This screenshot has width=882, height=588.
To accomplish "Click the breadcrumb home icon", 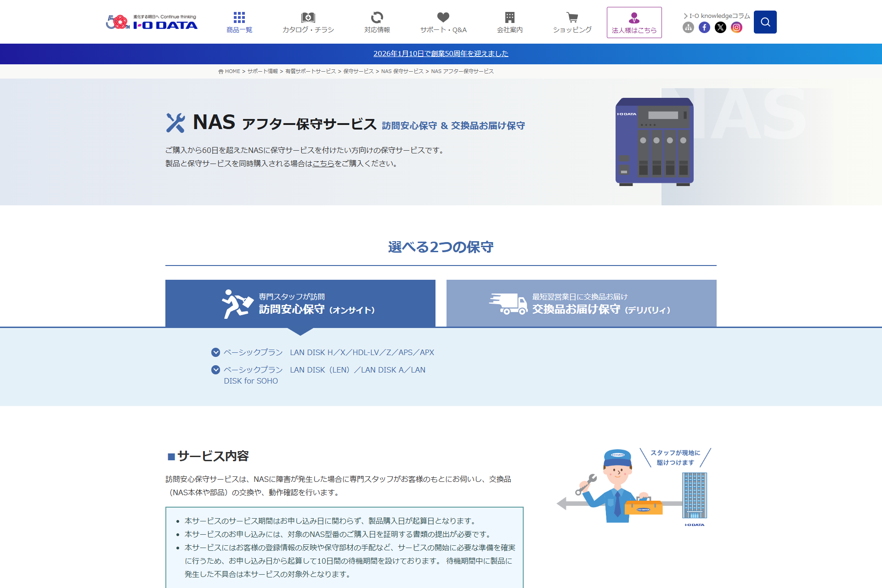I will tap(221, 72).
